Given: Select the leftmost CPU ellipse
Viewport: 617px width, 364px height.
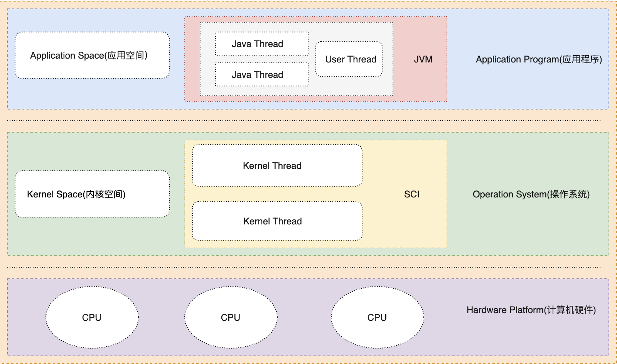Looking at the screenshot, I should point(92,317).
